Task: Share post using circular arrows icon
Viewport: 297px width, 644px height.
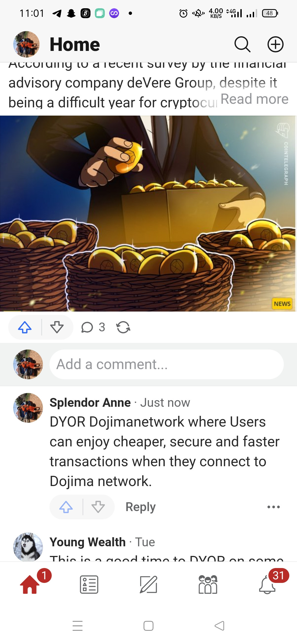Action: pos(123,327)
